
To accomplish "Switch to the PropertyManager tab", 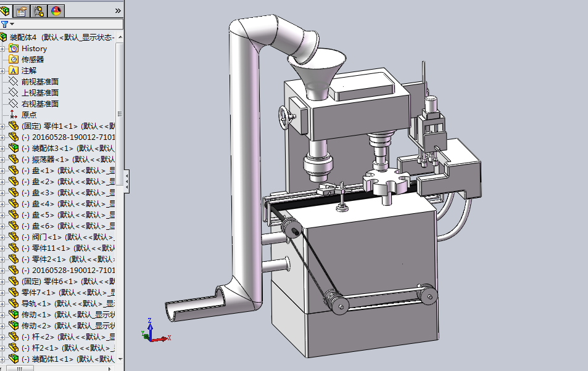I will tap(22, 10).
